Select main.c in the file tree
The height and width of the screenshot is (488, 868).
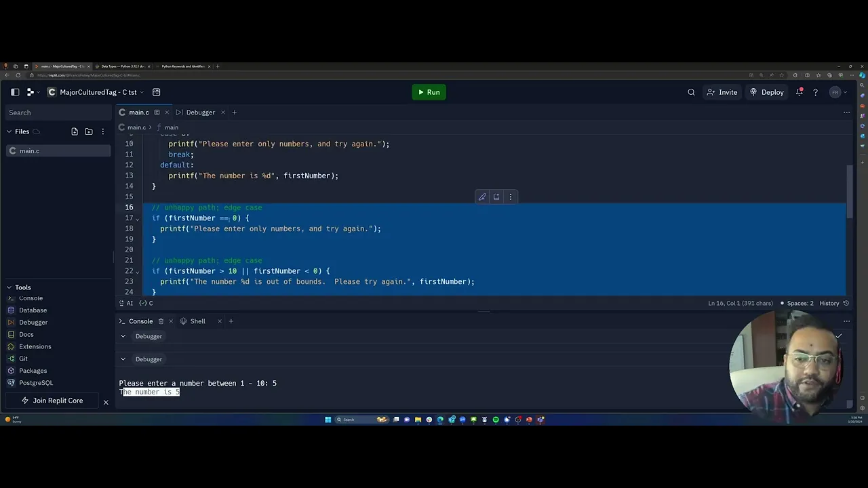(59, 150)
